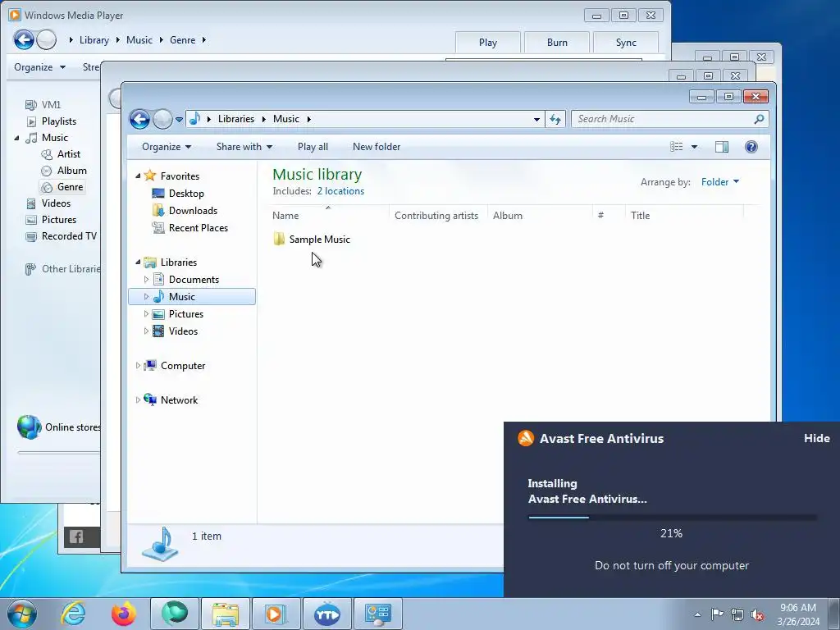
Task: Show the preview pane
Action: point(722,147)
